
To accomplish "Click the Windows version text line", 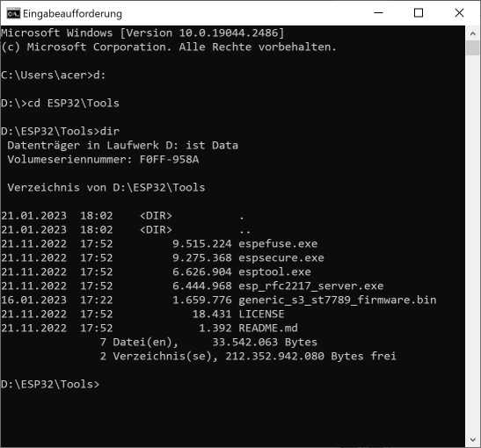I will coord(142,33).
